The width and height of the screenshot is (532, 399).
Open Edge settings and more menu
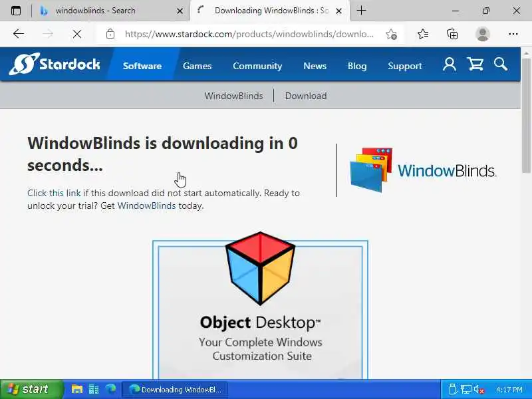coord(513,34)
